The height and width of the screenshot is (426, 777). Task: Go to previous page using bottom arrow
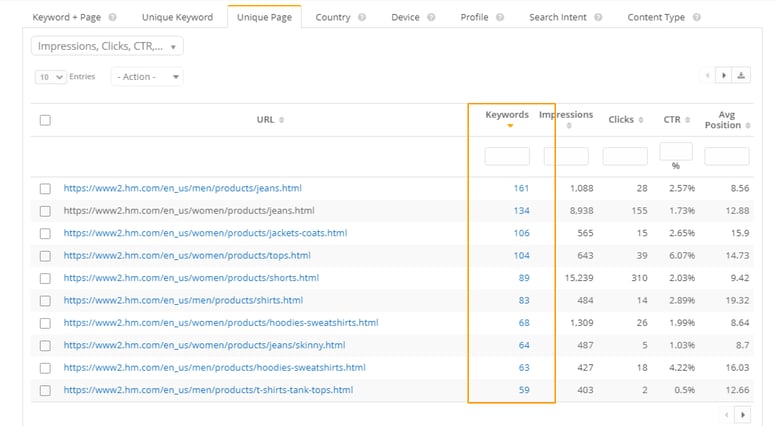click(726, 415)
